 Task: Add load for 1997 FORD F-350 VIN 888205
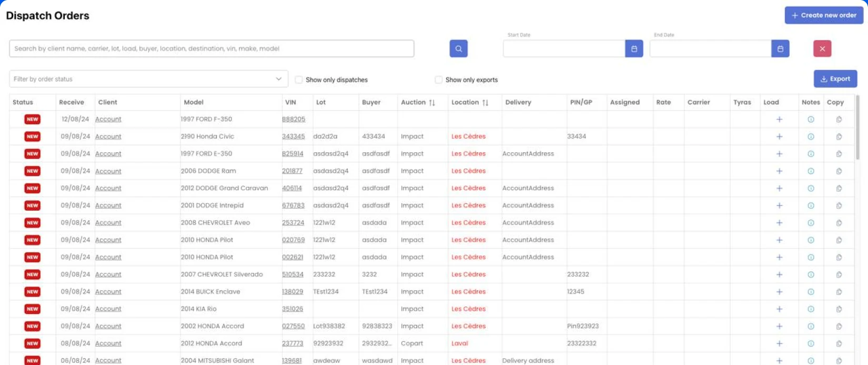pos(779,120)
